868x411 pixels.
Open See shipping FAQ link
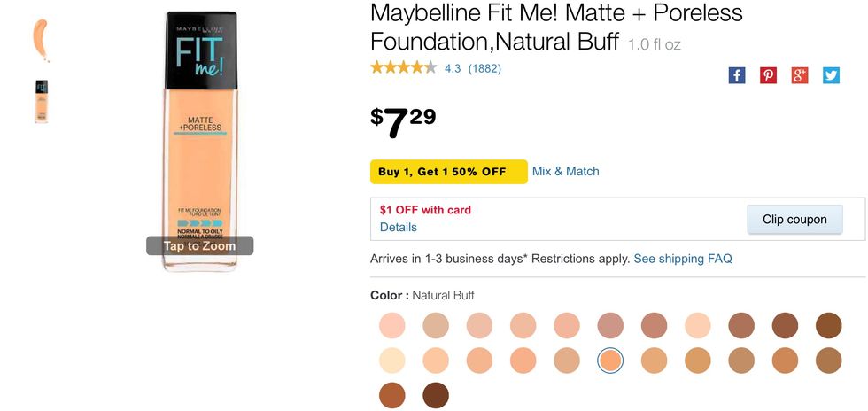[x=683, y=259]
